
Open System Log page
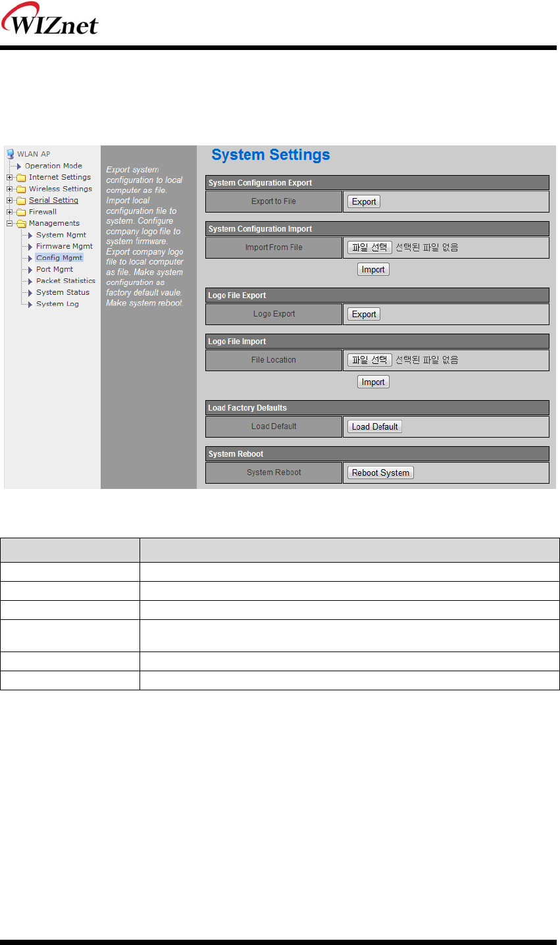click(x=57, y=304)
